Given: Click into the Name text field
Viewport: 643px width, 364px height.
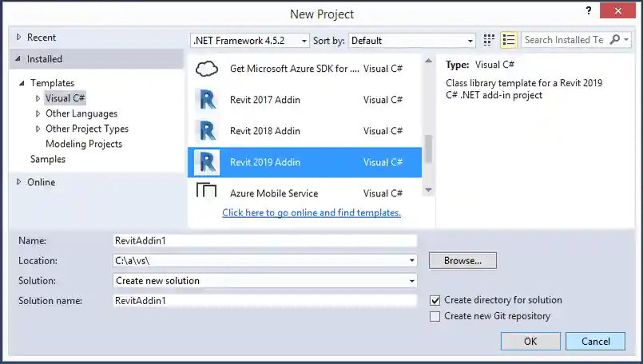Looking at the screenshot, I should click(x=265, y=240).
